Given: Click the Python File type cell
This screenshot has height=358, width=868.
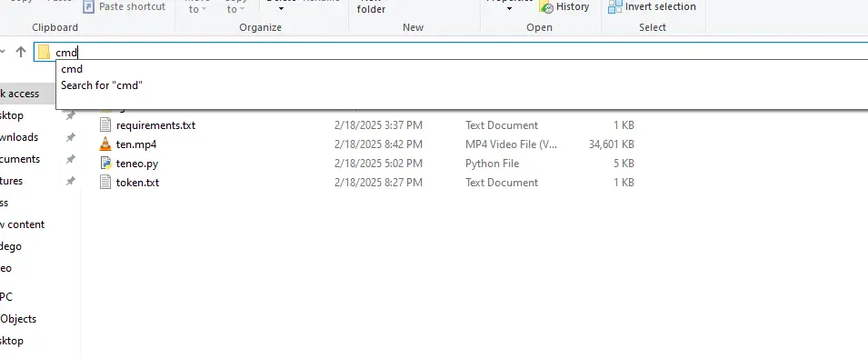Looking at the screenshot, I should [492, 164].
